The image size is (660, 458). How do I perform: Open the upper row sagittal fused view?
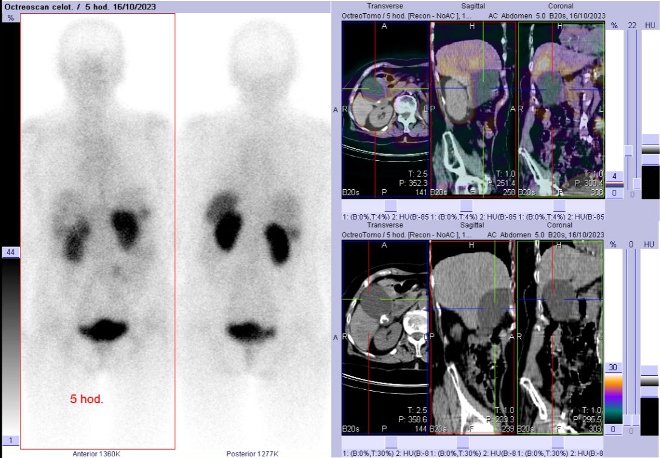473,109
